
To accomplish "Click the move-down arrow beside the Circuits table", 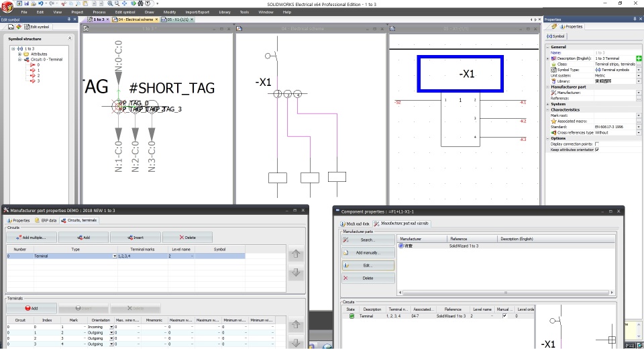I will [296, 272].
